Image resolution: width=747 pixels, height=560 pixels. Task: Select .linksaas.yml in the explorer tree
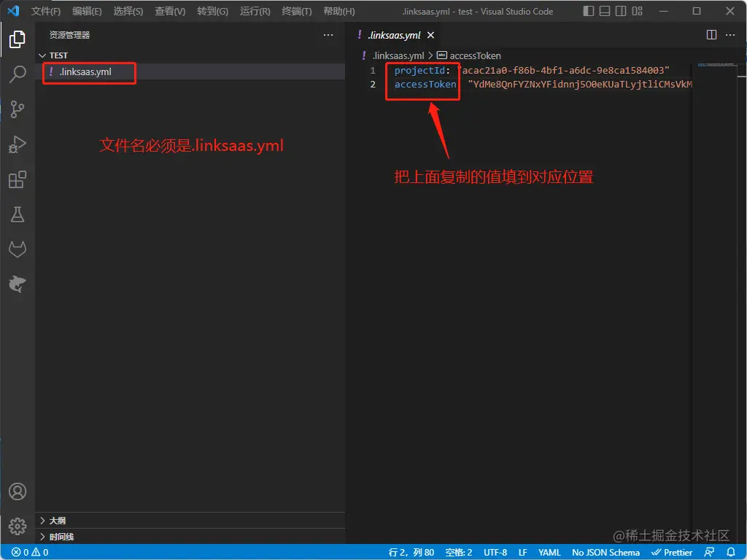point(190,72)
